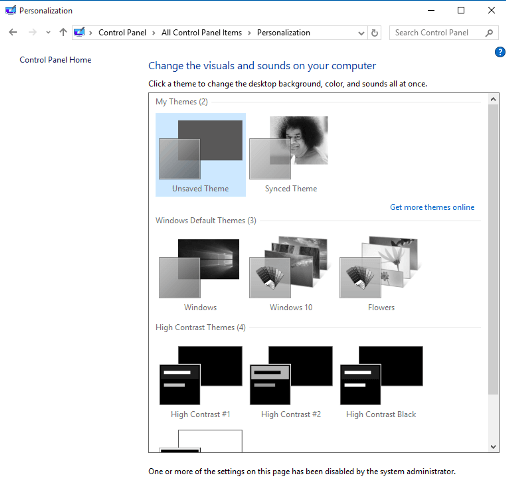Click the search magnifier icon
This screenshot has width=506, height=480.
tap(489, 33)
